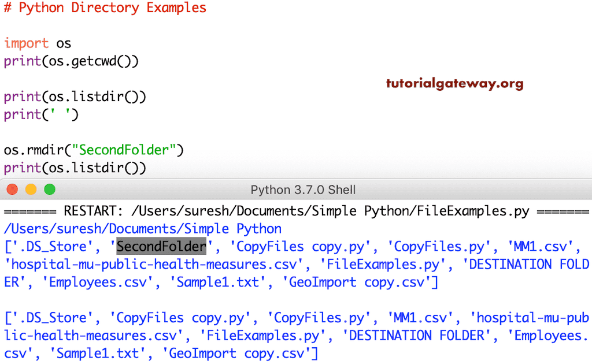592x364 pixels.
Task: Click the MM1.csv filename in the list
Action: pos(541,246)
